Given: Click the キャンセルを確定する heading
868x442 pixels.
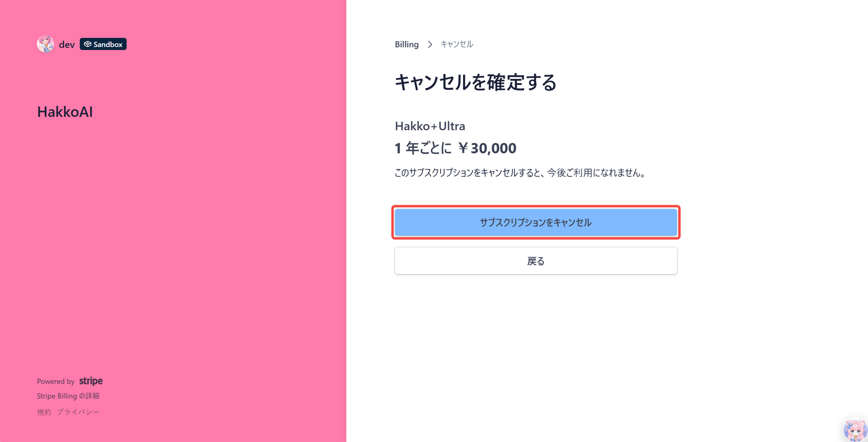Looking at the screenshot, I should [x=475, y=83].
